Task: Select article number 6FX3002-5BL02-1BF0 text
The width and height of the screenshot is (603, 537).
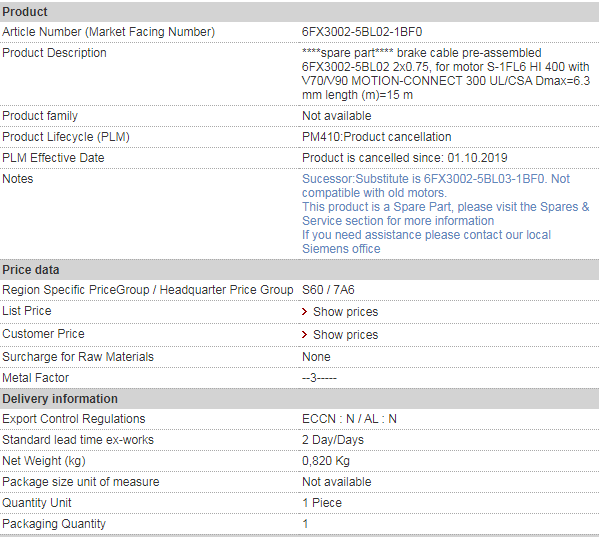Action: point(362,32)
